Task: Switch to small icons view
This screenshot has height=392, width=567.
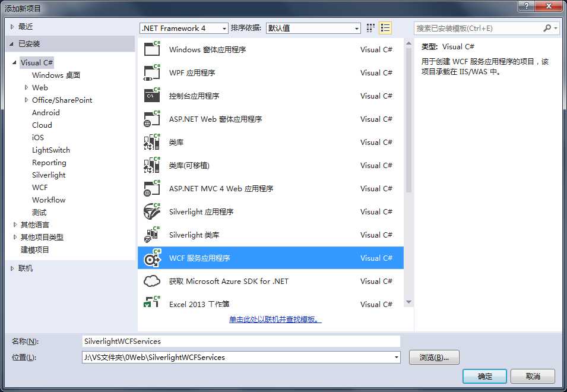Action: pos(370,28)
